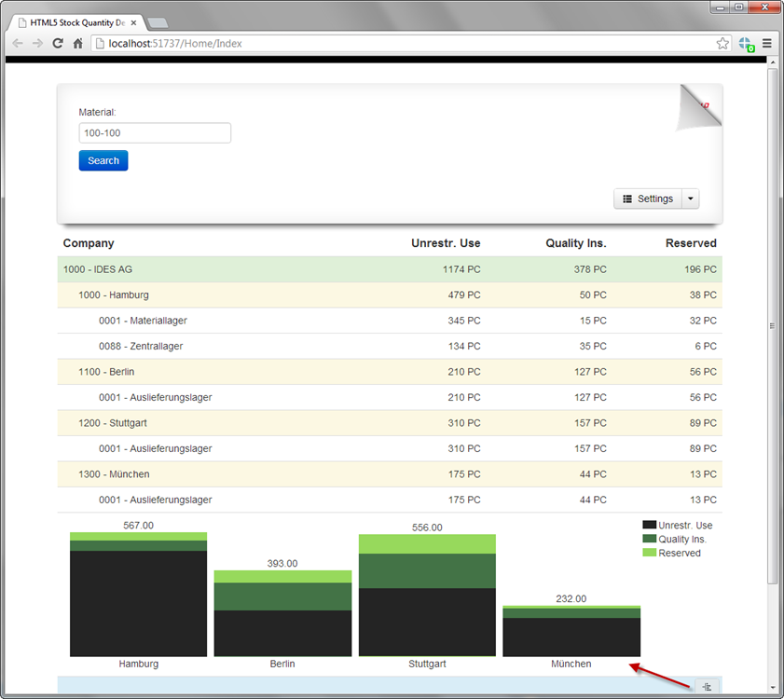784x699 pixels.
Task: Click the page curl corner graphic
Action: tap(700, 105)
